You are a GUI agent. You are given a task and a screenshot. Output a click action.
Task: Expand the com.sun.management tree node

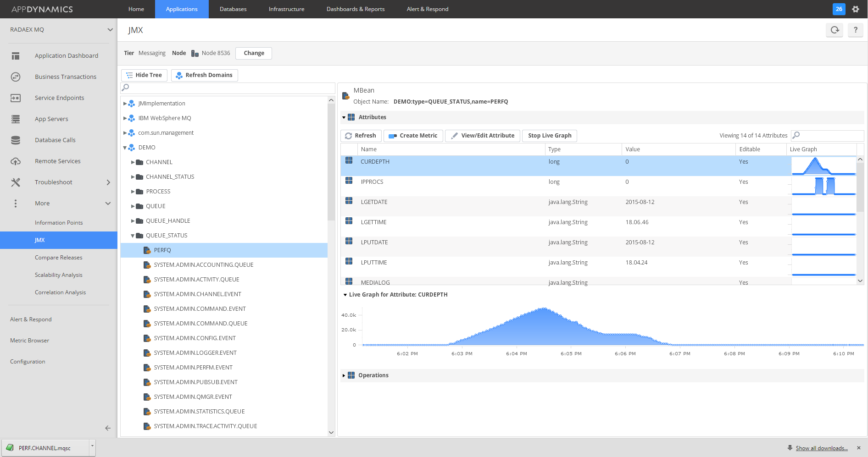coord(125,133)
